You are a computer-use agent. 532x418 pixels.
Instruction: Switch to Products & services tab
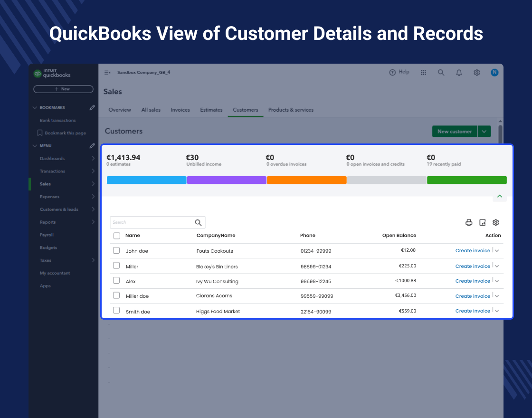pyautogui.click(x=291, y=110)
